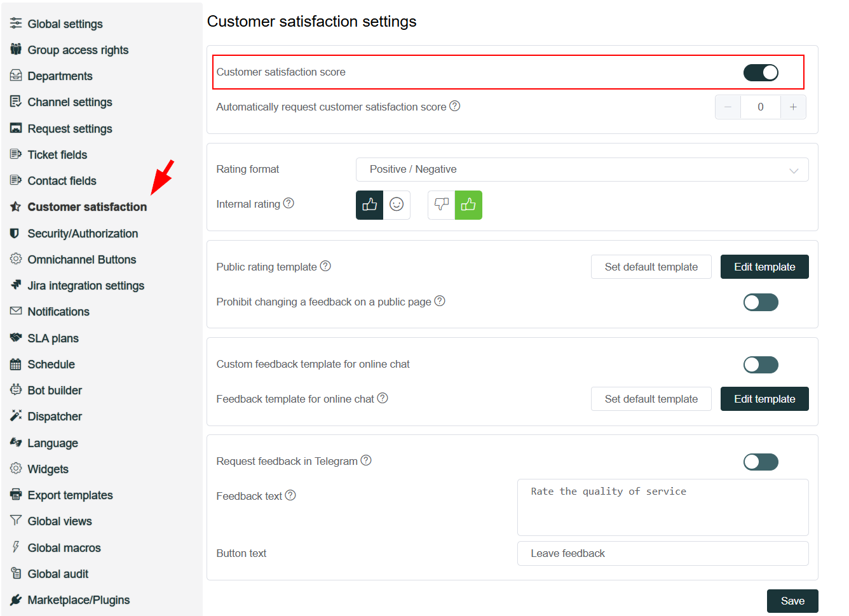Decrease automatic request score value

pyautogui.click(x=728, y=107)
